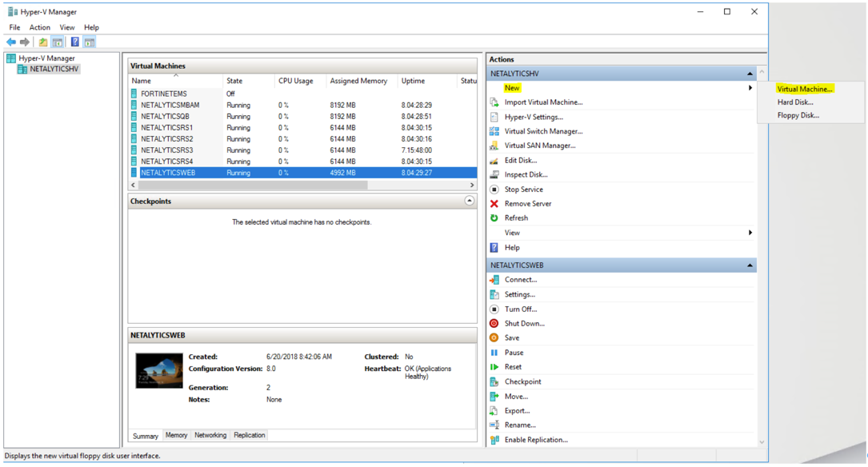
Task: Click the Rename icon
Action: pos(494,425)
